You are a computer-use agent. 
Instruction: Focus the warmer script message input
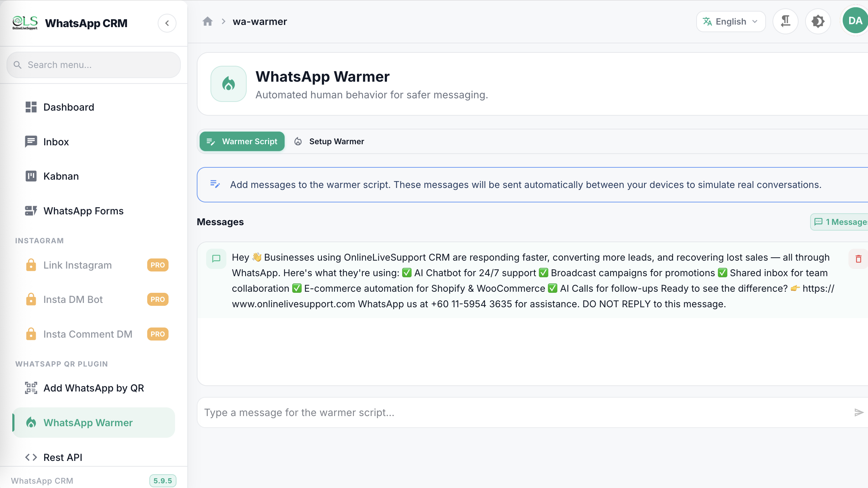[524, 412]
